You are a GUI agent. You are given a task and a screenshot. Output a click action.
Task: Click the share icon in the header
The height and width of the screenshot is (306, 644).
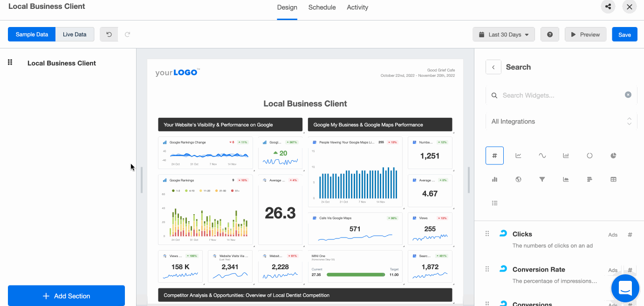point(608,7)
